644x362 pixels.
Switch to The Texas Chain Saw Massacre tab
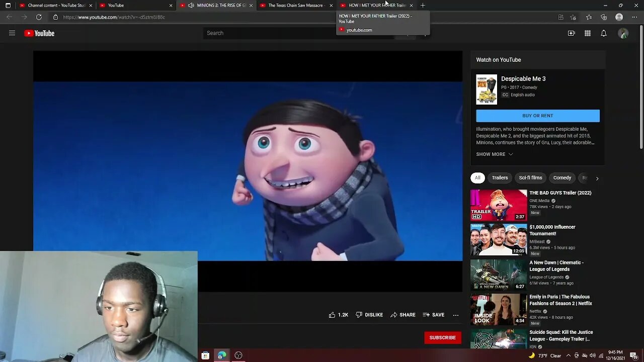pos(296,5)
